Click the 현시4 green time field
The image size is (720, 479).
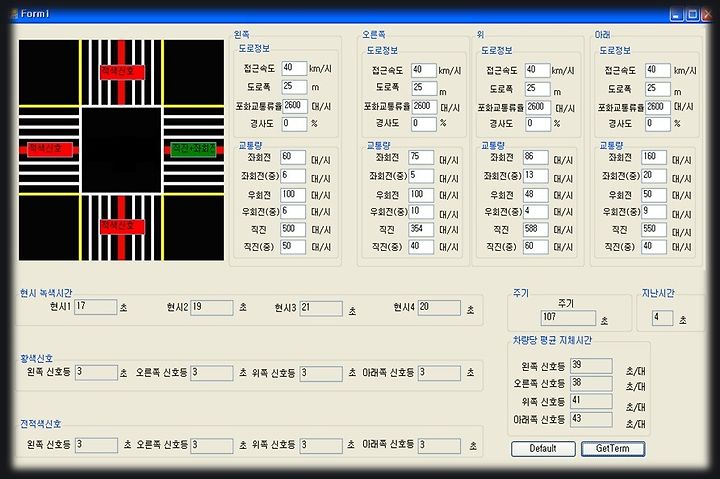pyautogui.click(x=439, y=308)
